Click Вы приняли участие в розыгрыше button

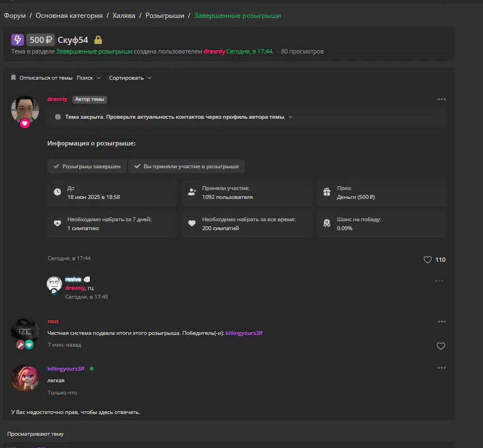(186, 167)
